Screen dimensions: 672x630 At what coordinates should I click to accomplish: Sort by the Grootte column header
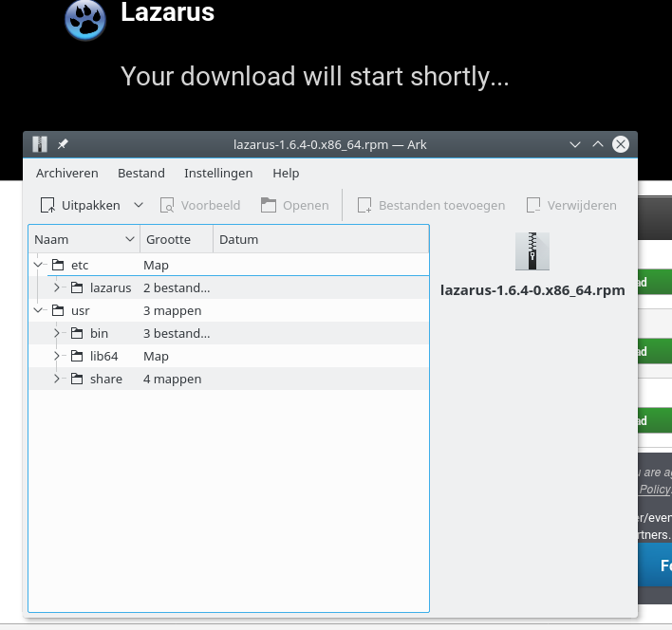tap(177, 239)
